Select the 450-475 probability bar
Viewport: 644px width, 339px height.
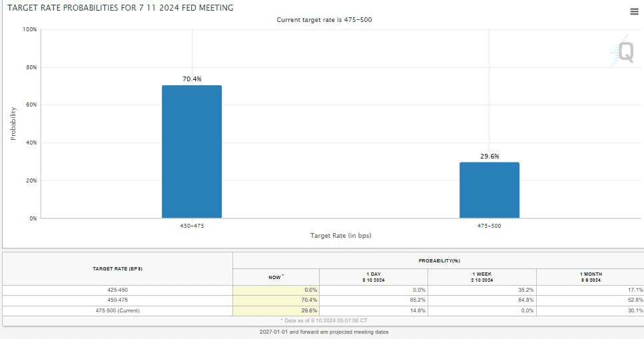pyautogui.click(x=192, y=152)
